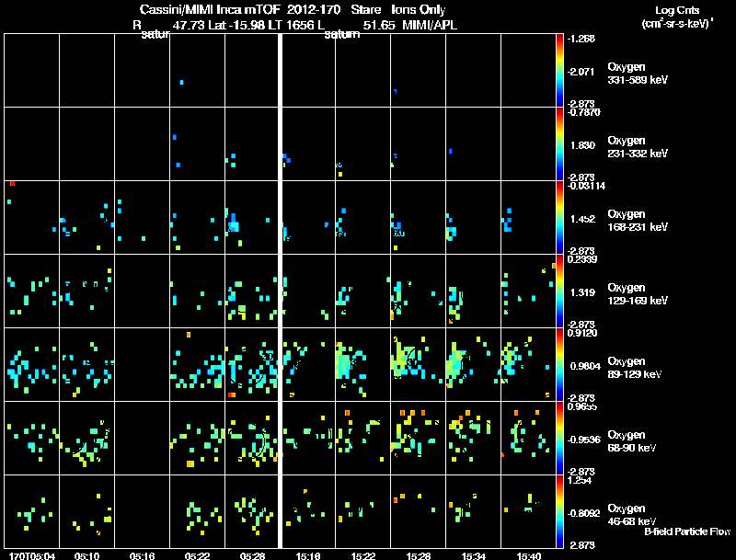Click the empty 05:16 panel in the 46-68 keV row
Image resolution: width=736 pixels, height=560 pixels.
tap(143, 511)
